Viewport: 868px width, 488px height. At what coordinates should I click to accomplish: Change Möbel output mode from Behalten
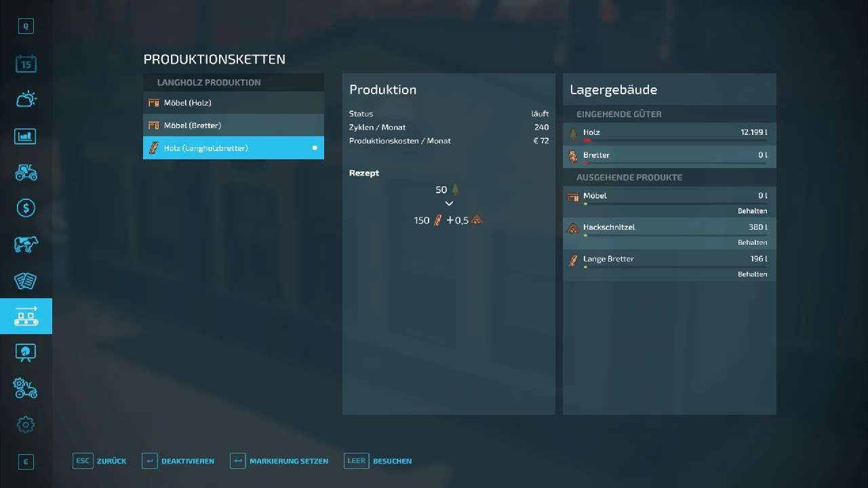click(x=752, y=211)
